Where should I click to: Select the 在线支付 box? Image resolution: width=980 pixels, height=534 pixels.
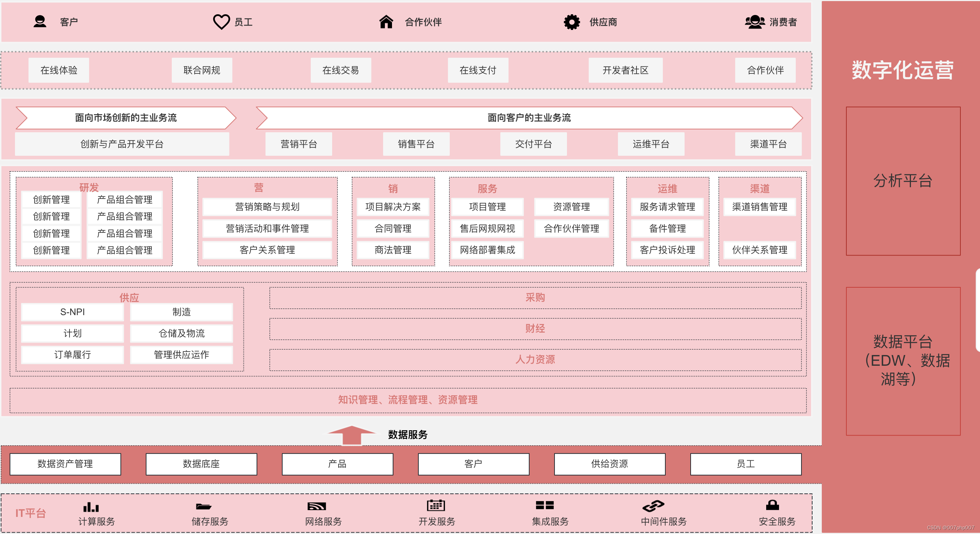pyautogui.click(x=478, y=71)
